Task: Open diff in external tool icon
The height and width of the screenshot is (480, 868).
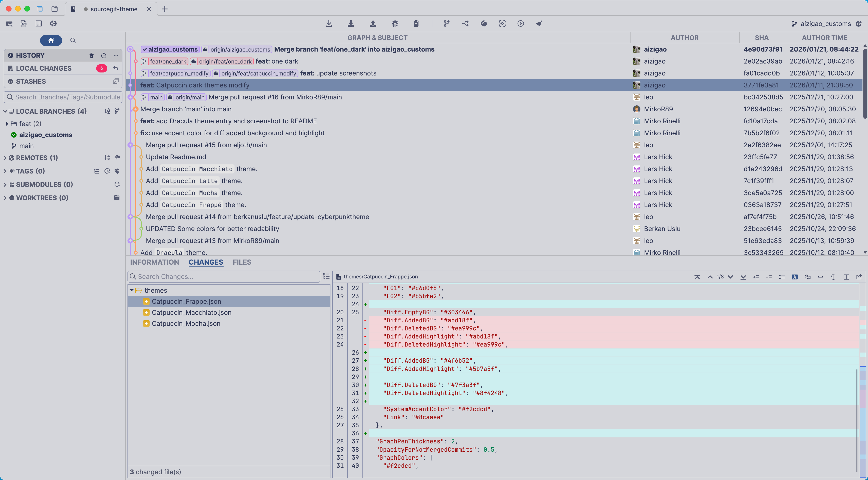Action: [859, 277]
